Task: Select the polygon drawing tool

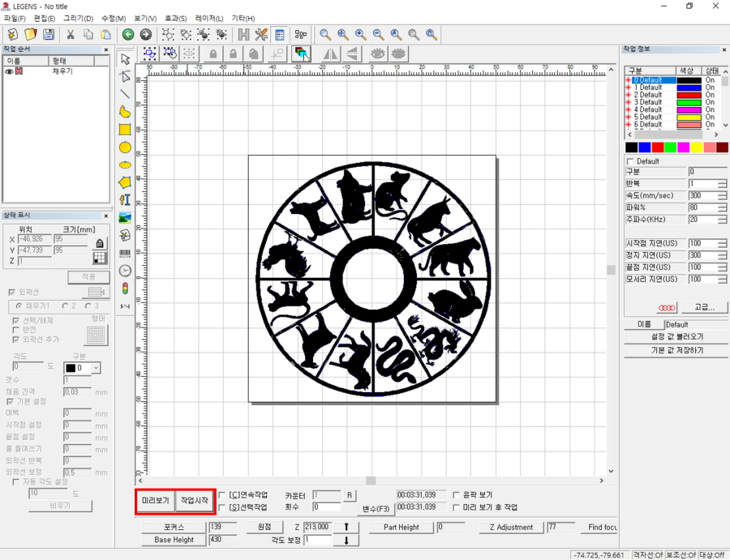Action: (125, 182)
